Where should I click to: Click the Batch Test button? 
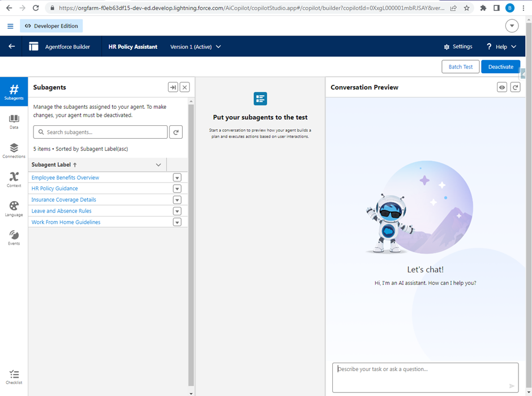click(x=461, y=66)
